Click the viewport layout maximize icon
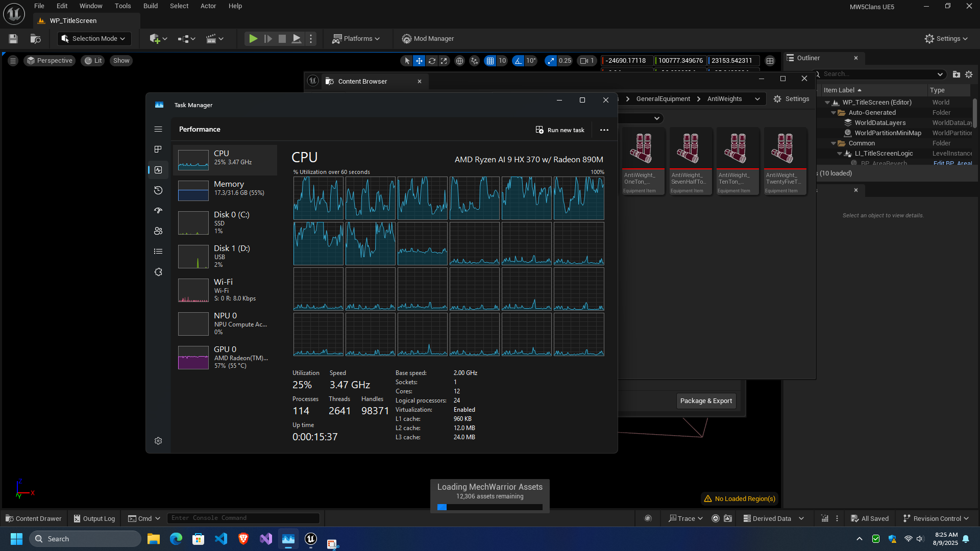 [770, 61]
